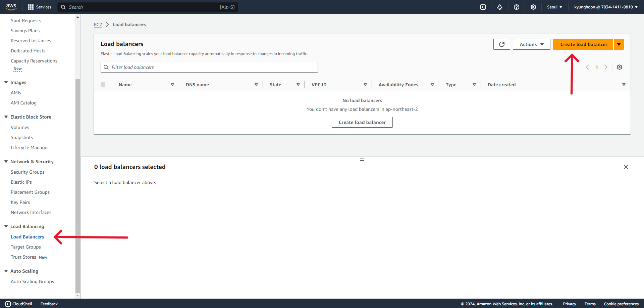
Task: Open Spot Requests in sidebar
Action: 26,20
